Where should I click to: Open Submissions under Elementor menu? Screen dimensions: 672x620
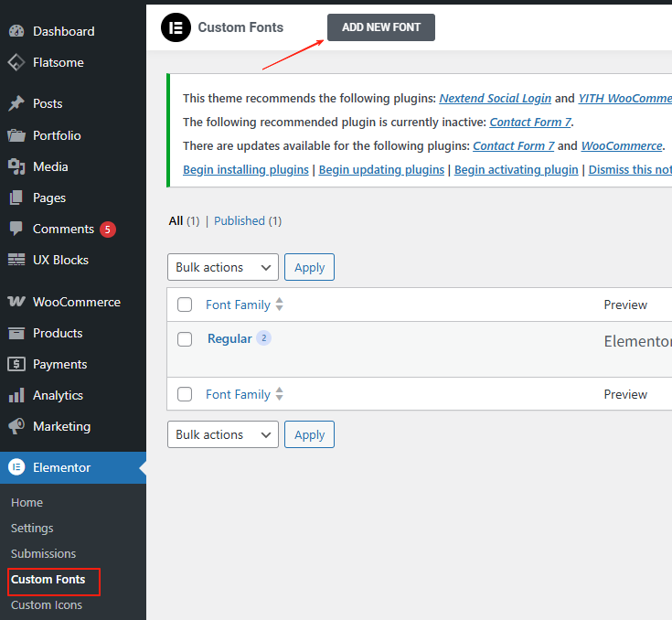coord(43,553)
